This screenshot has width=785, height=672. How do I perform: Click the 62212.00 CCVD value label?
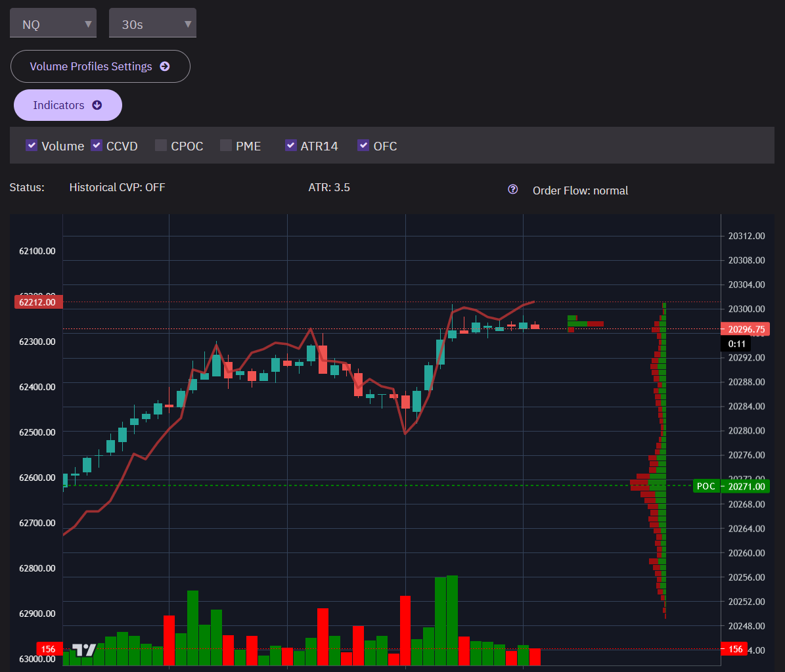pyautogui.click(x=38, y=302)
